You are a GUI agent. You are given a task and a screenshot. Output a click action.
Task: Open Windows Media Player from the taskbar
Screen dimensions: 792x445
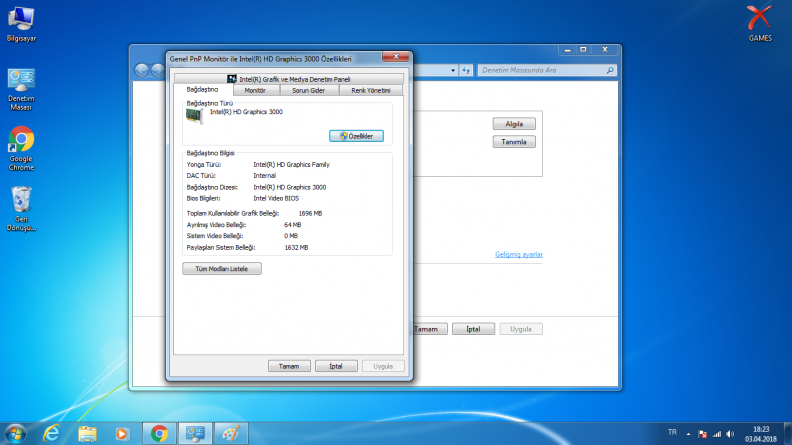(x=122, y=434)
